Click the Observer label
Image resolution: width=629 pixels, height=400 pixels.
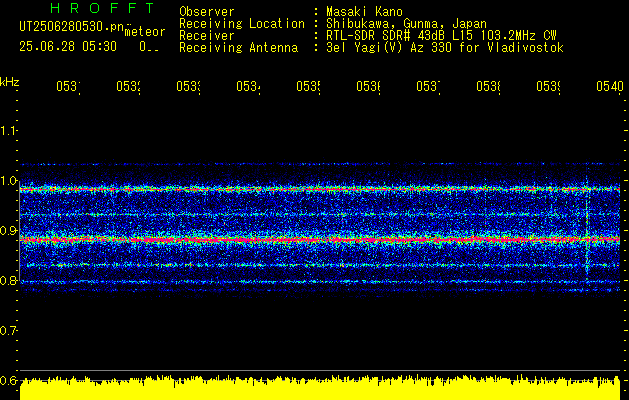207,12
